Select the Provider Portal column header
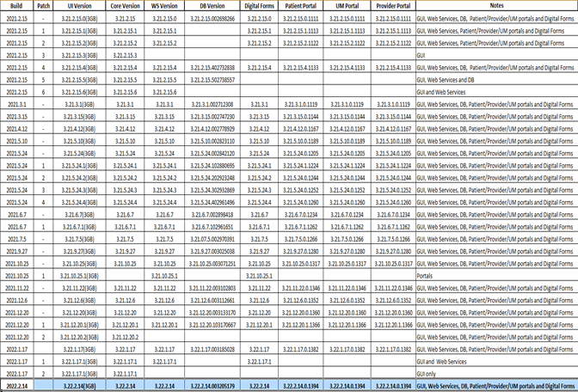Screen dimensions: 578x392 pyautogui.click(x=391, y=4)
